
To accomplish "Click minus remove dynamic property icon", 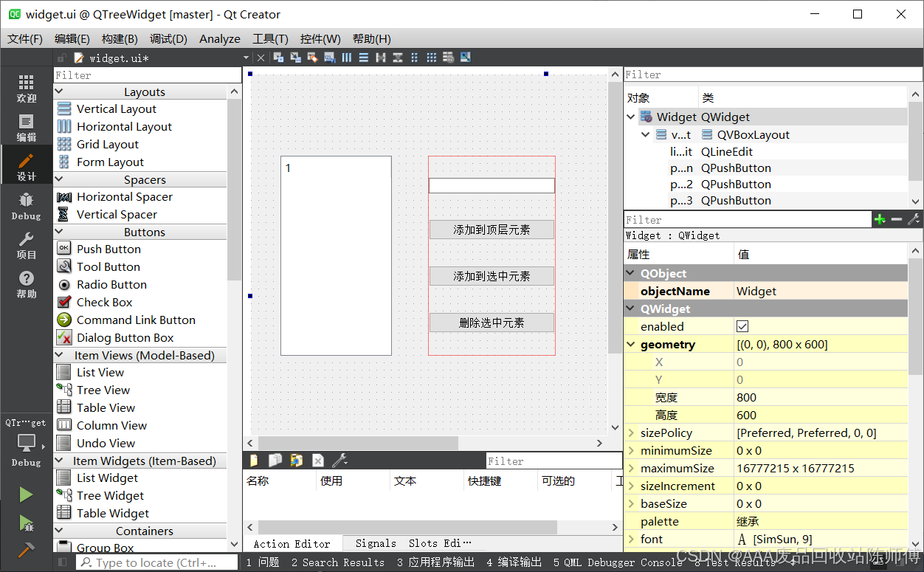I will [896, 219].
